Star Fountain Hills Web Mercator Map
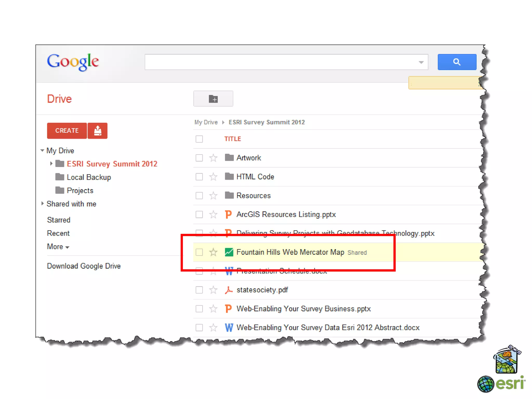The width and height of the screenshot is (532, 399). 213,252
